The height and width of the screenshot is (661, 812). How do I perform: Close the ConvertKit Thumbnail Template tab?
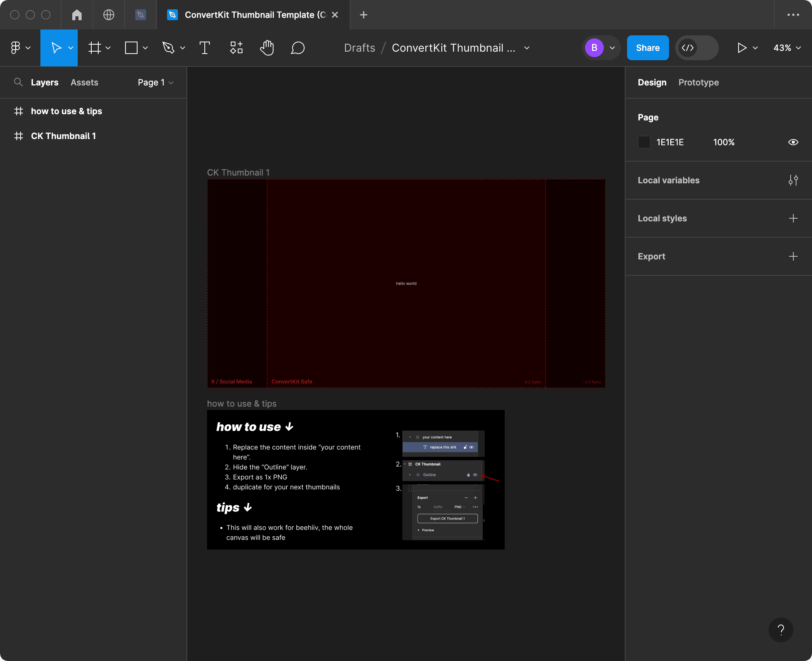click(335, 15)
